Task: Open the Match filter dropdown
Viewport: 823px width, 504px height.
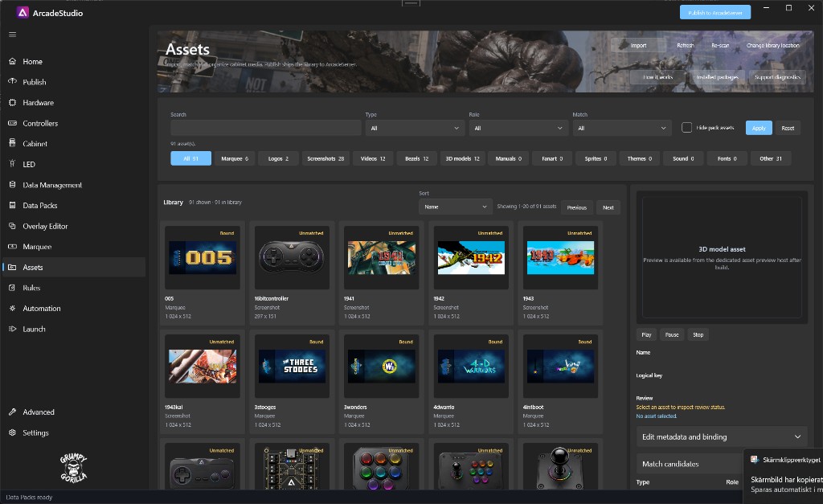Action: [x=622, y=128]
